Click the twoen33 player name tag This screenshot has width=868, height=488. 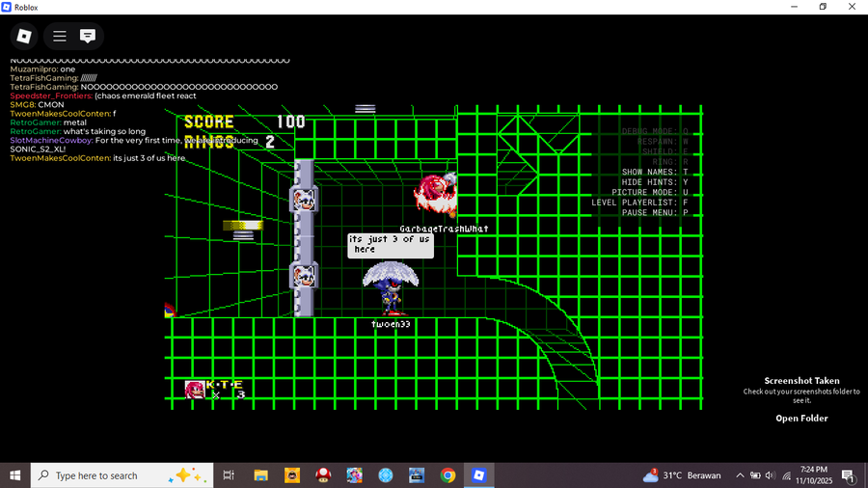point(391,324)
